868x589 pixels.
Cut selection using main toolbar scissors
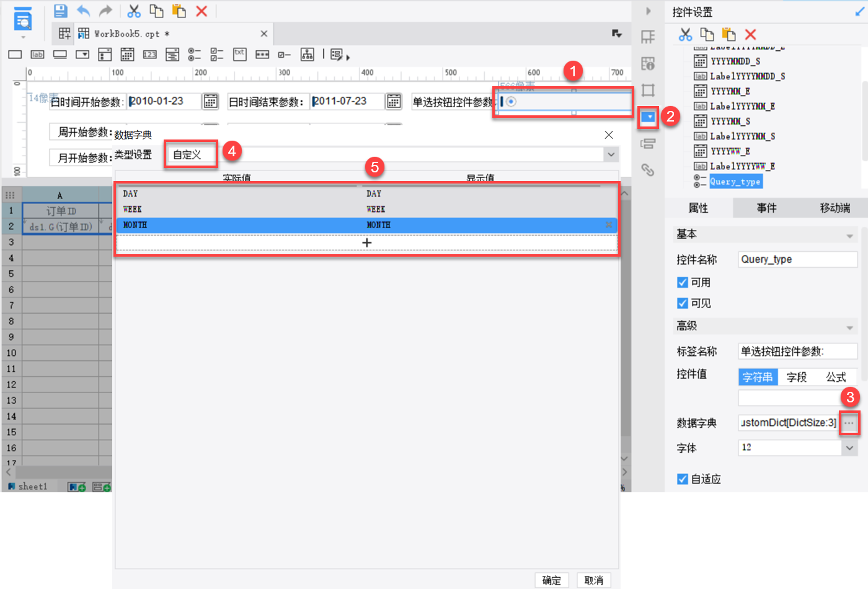(134, 11)
